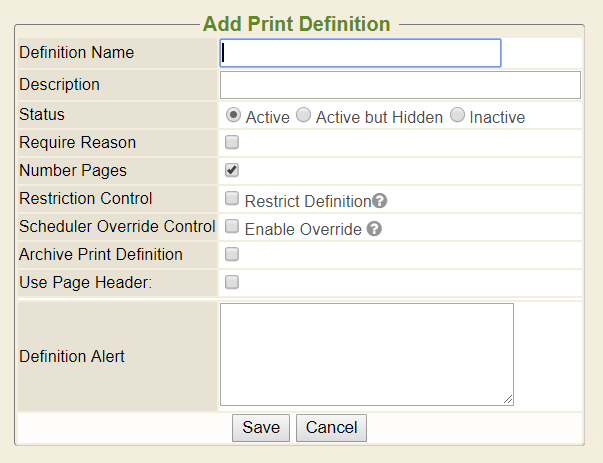603x463 pixels.
Task: Set status to Inactive
Action: 457,115
